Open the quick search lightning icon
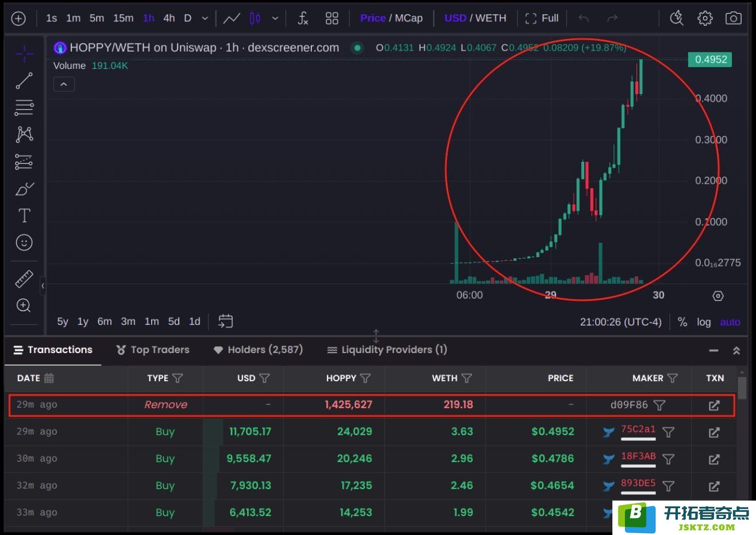The width and height of the screenshot is (756, 535). [x=677, y=18]
